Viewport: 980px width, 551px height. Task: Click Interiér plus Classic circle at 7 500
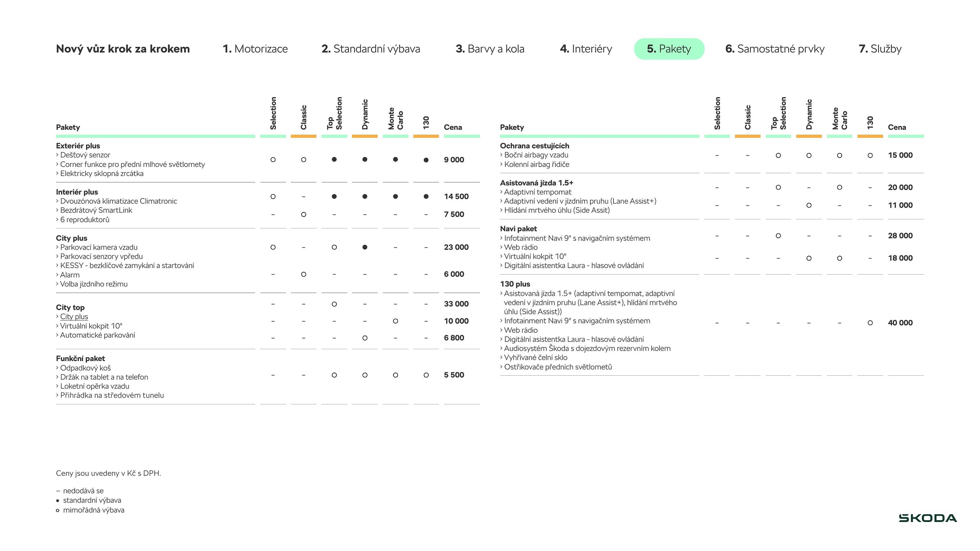(303, 214)
